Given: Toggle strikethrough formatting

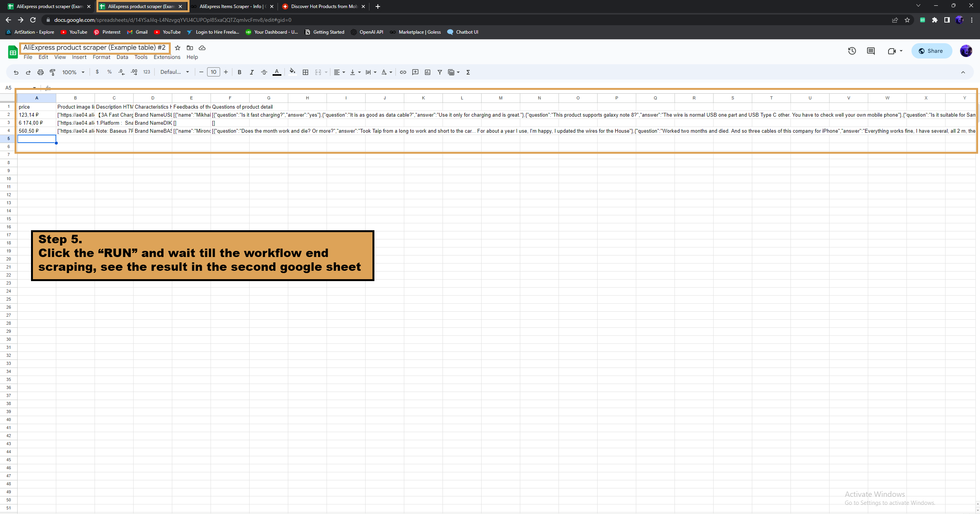Looking at the screenshot, I should 264,72.
